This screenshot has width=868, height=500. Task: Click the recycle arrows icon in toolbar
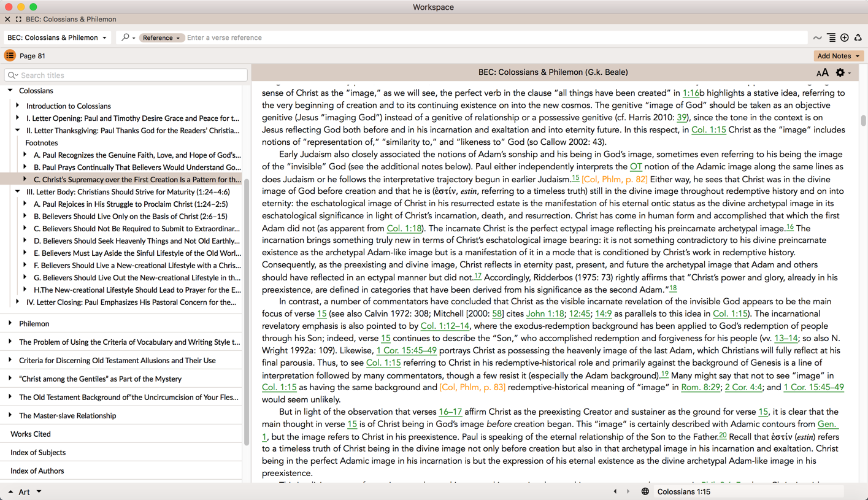point(858,38)
